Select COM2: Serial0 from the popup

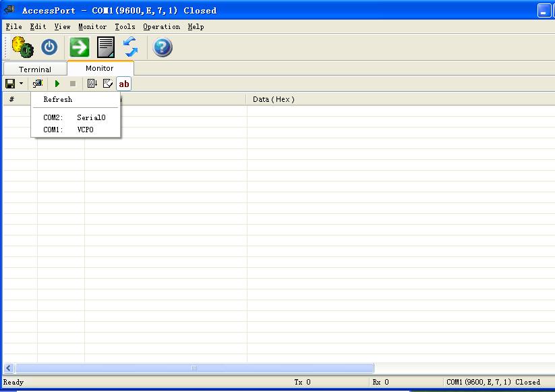[75, 117]
